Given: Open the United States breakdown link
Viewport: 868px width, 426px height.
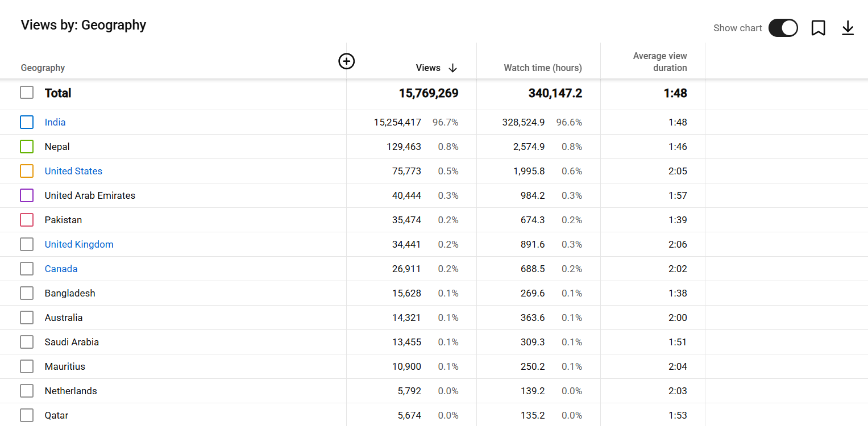Looking at the screenshot, I should point(73,171).
